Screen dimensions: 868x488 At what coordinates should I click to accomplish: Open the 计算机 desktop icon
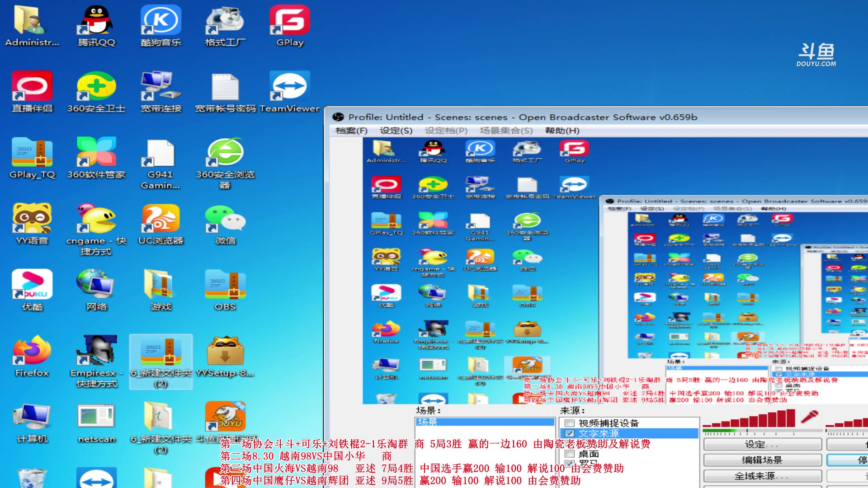pyautogui.click(x=32, y=422)
